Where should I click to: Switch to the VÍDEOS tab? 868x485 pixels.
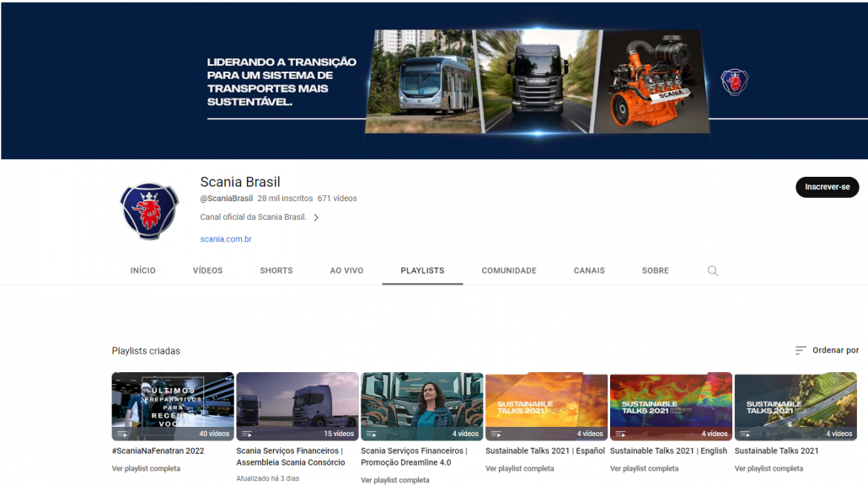coord(207,270)
